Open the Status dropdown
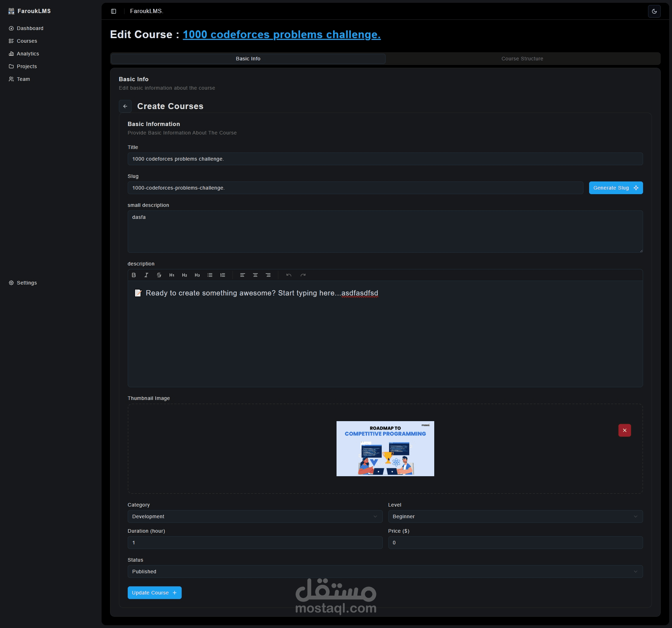 click(x=385, y=572)
